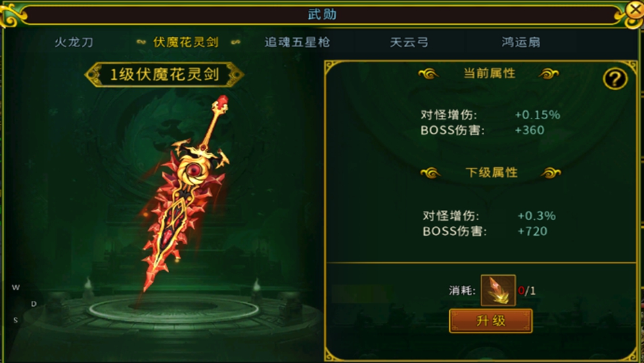This screenshot has height=363, width=644.
Task: Close the 武勋 window with the X
Action: (x=635, y=10)
